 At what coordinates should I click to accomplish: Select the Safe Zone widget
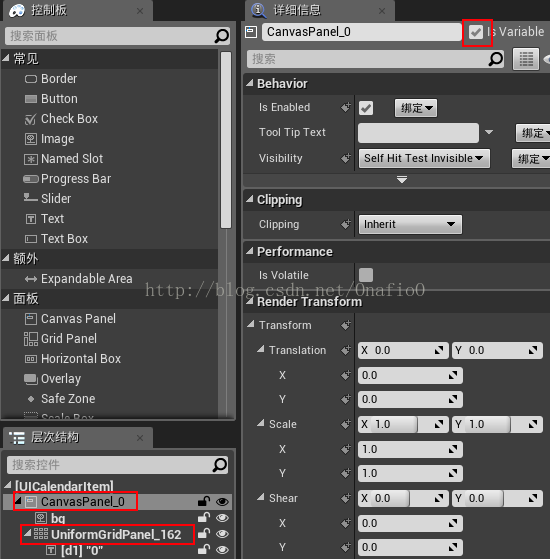[x=61, y=398]
